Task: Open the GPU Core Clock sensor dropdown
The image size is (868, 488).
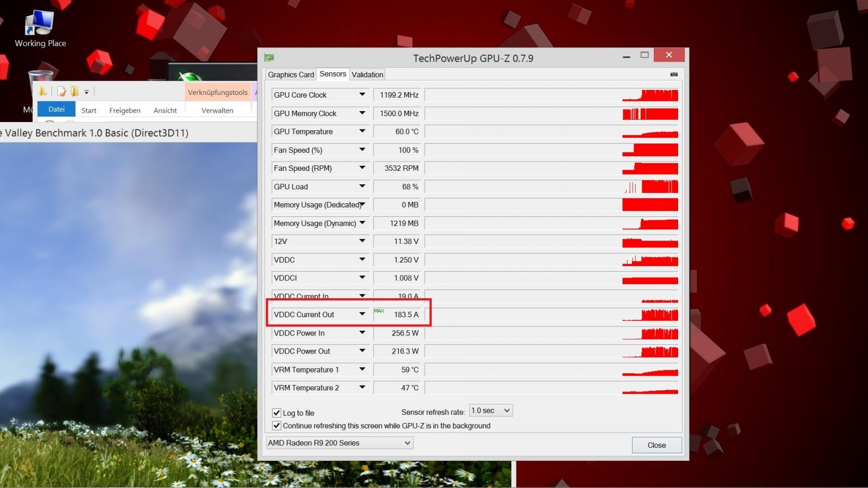Action: [362, 95]
